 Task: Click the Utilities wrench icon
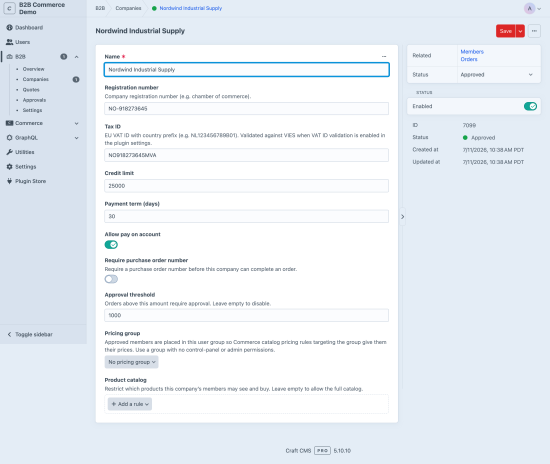pyautogui.click(x=9, y=152)
